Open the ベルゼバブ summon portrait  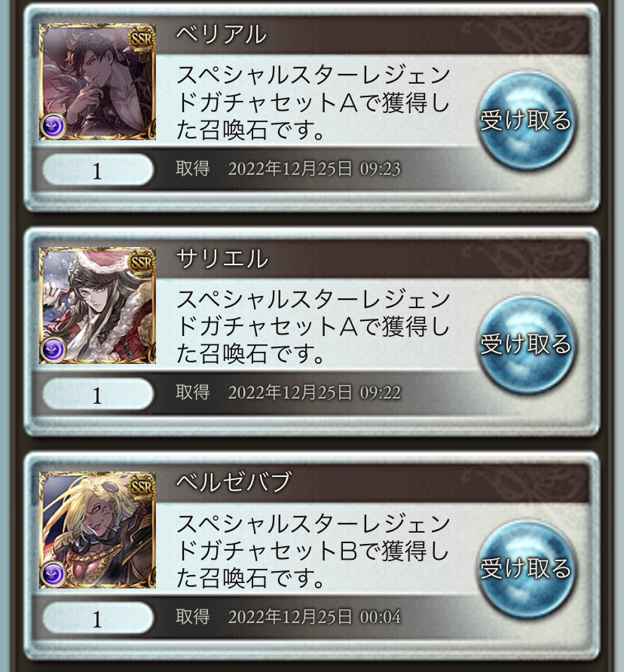click(97, 530)
